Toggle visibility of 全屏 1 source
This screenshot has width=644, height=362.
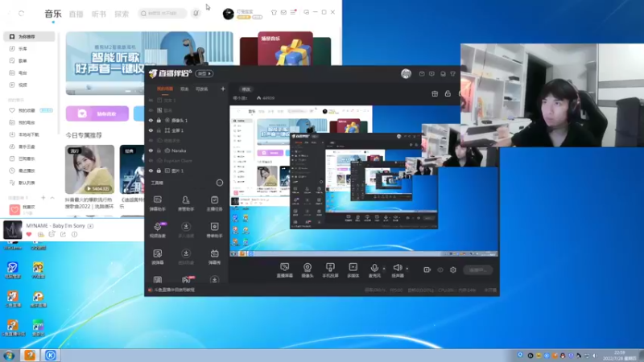coord(151,130)
